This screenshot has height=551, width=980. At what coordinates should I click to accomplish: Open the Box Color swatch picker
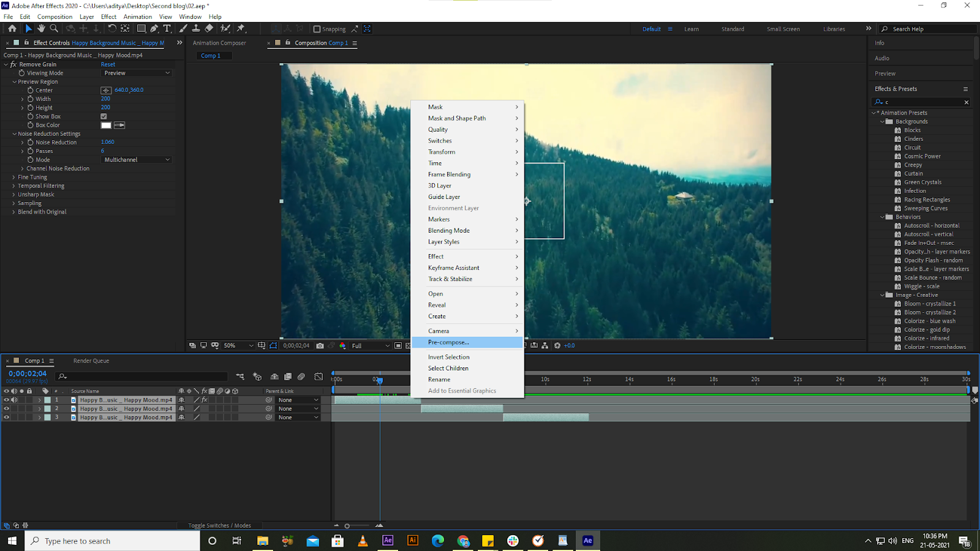tap(105, 125)
